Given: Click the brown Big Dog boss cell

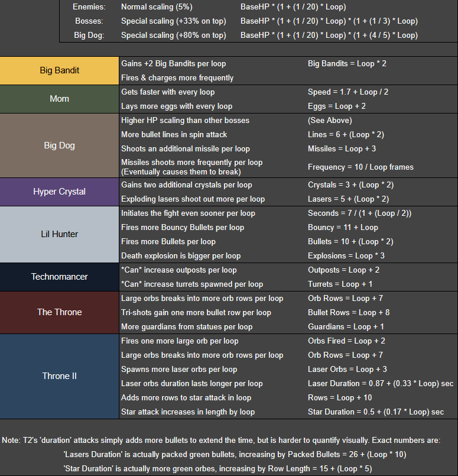Looking at the screenshot, I should coord(59,145).
